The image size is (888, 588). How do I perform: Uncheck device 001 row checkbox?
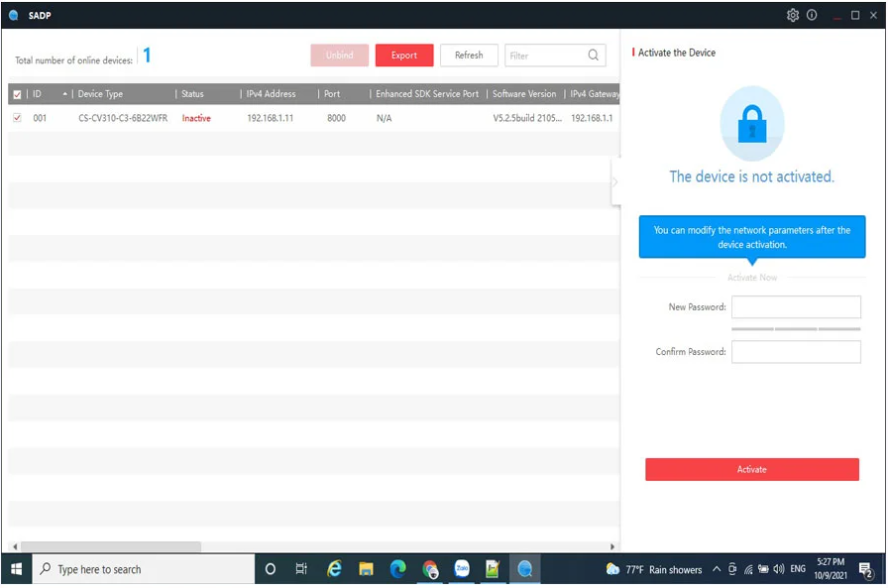pyautogui.click(x=16, y=118)
